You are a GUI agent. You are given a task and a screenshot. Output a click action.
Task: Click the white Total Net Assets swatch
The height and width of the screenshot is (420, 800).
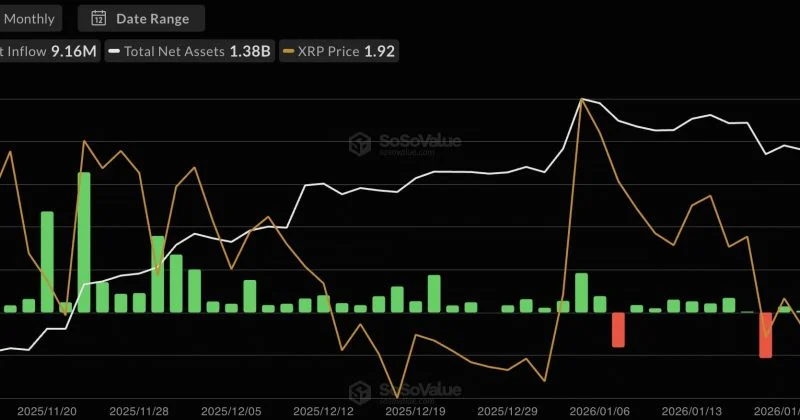[x=115, y=51]
